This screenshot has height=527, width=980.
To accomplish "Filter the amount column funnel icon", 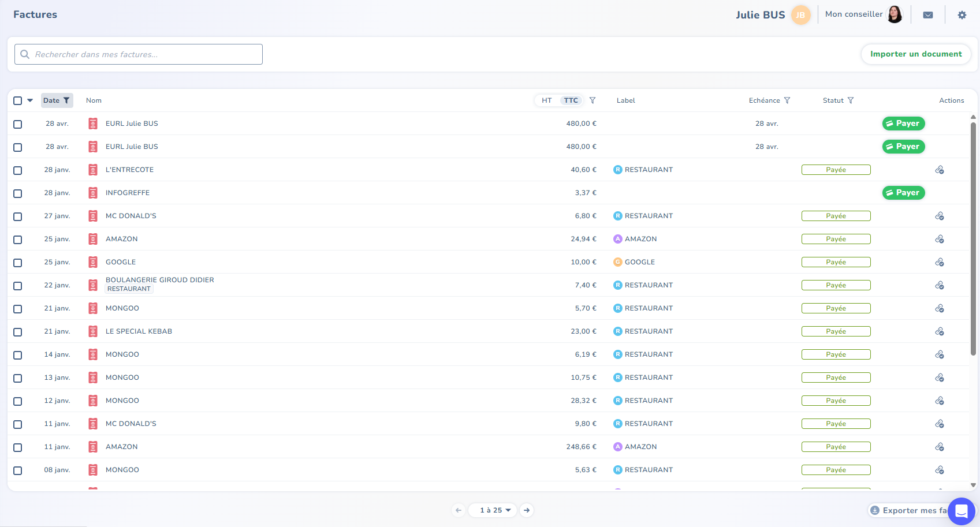I will (593, 100).
